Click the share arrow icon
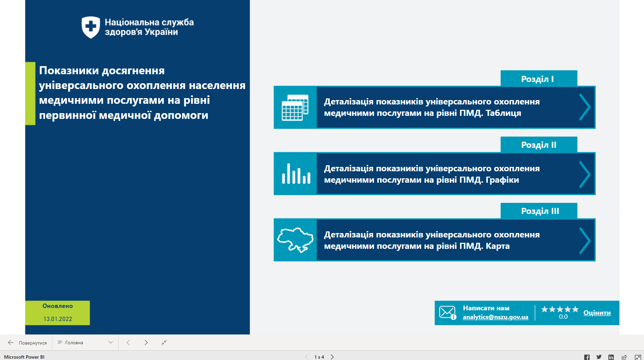This screenshot has width=644, height=360. pyautogui.click(x=624, y=357)
